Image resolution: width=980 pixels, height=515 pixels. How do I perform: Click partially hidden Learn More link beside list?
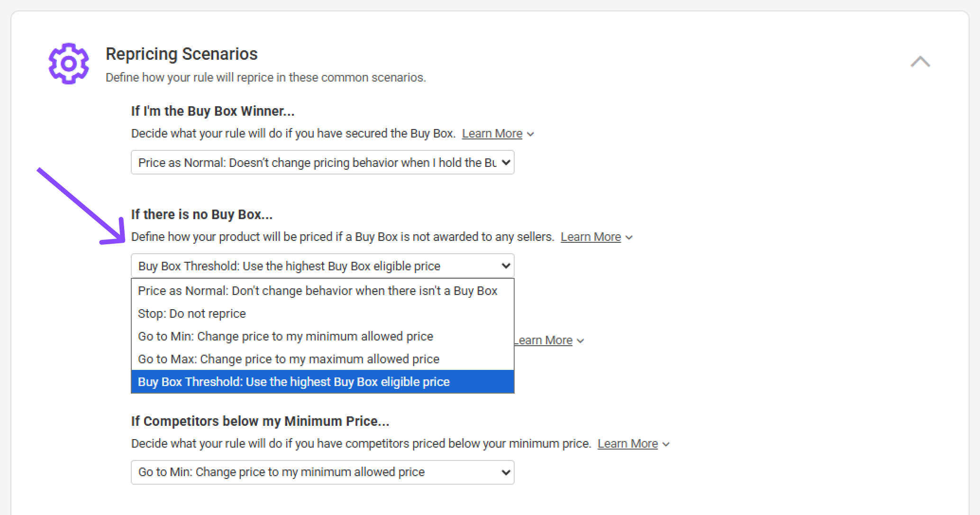pyautogui.click(x=544, y=340)
